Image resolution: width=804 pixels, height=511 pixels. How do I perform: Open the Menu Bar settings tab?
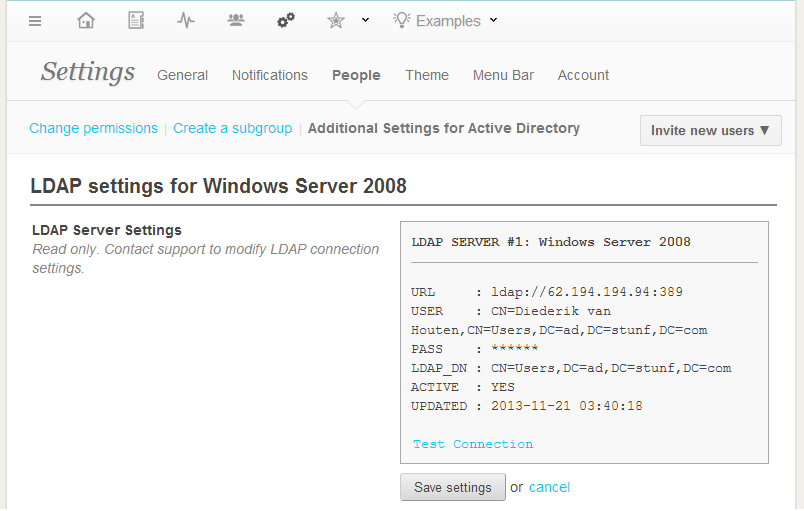tap(503, 75)
